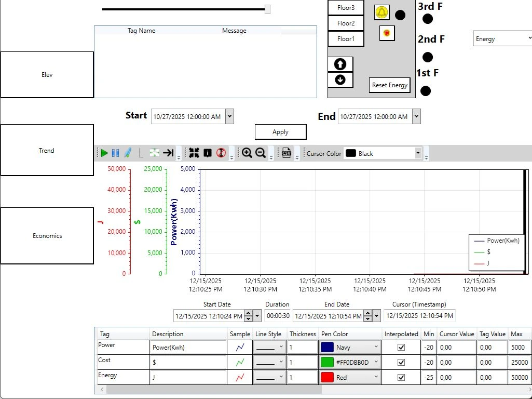Toggle Interpolated checkbox for the Energy tag

pos(401,377)
